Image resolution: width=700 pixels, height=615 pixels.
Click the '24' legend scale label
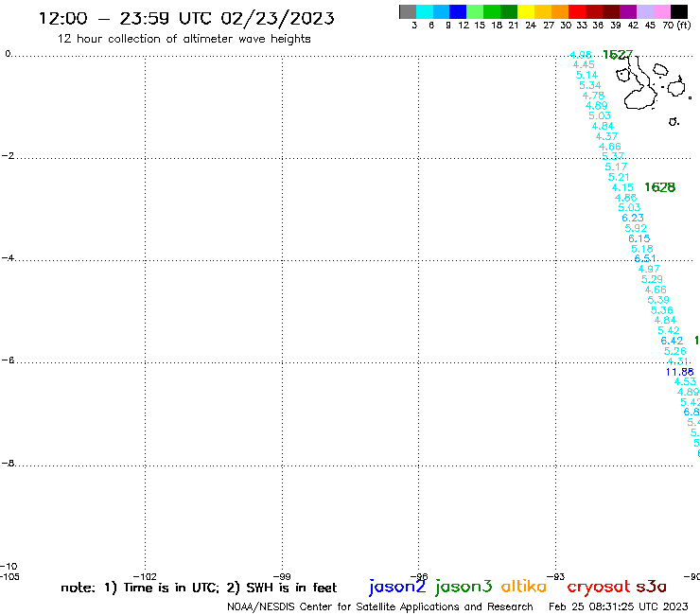coord(531,26)
